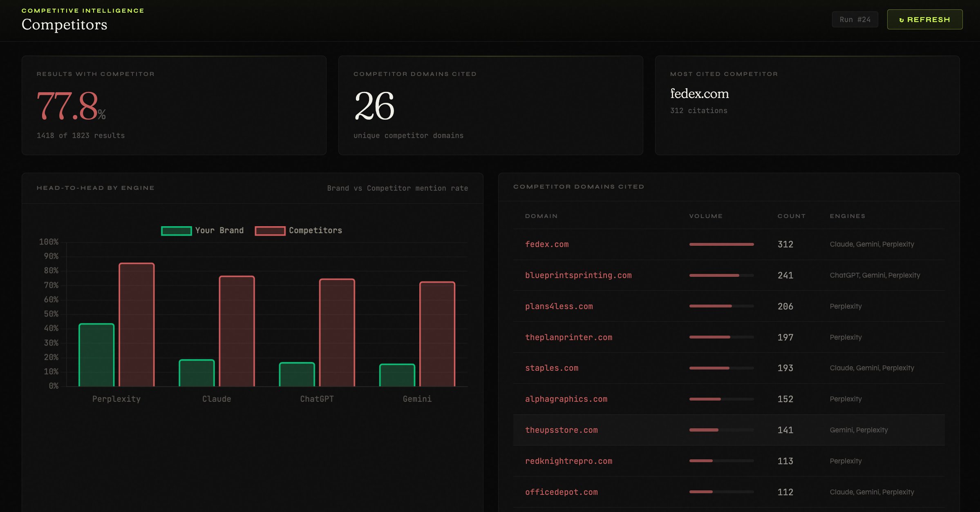Click the fedex.com volume bar

(x=721, y=244)
